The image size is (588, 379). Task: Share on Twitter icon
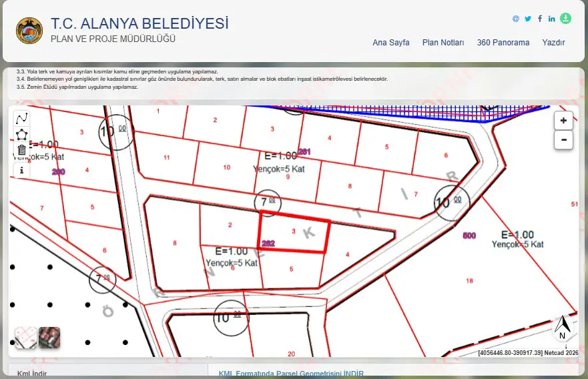coord(528,19)
